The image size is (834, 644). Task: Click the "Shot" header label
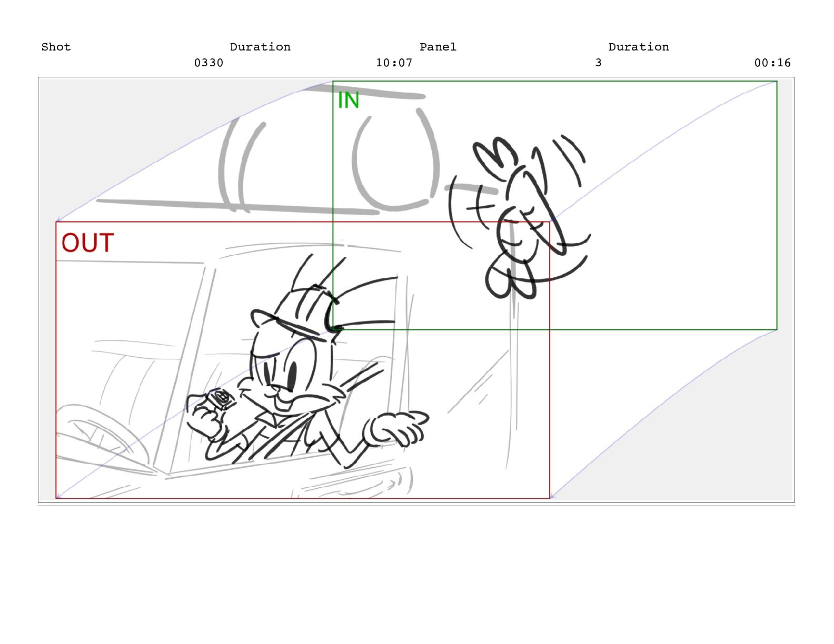[56, 47]
